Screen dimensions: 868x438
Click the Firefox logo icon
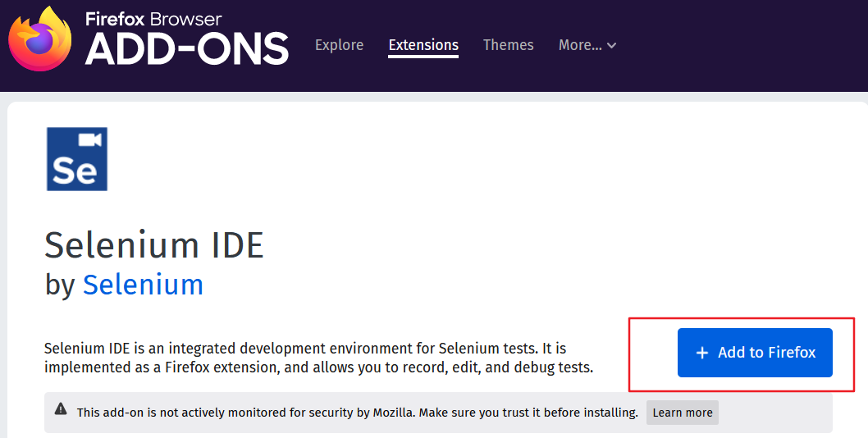(x=40, y=39)
